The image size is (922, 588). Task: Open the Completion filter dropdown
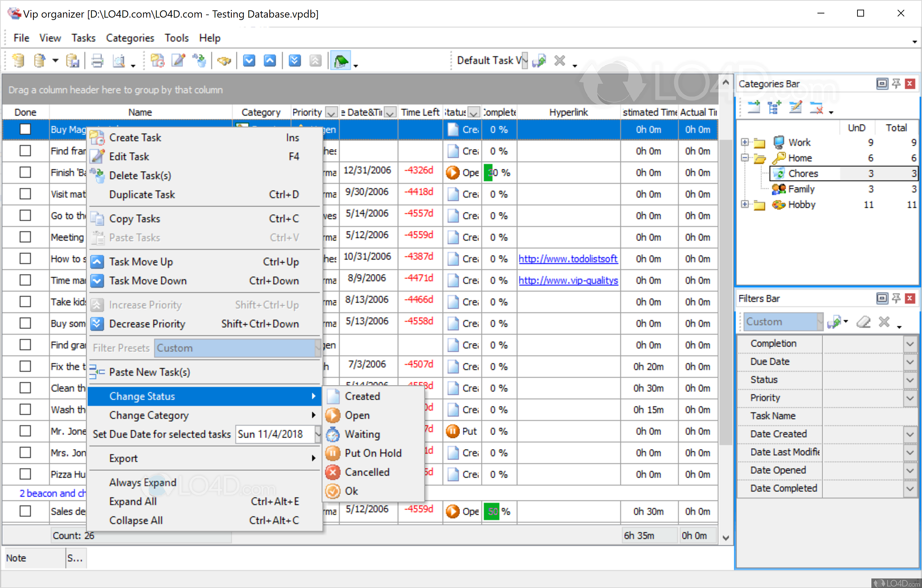click(x=910, y=343)
